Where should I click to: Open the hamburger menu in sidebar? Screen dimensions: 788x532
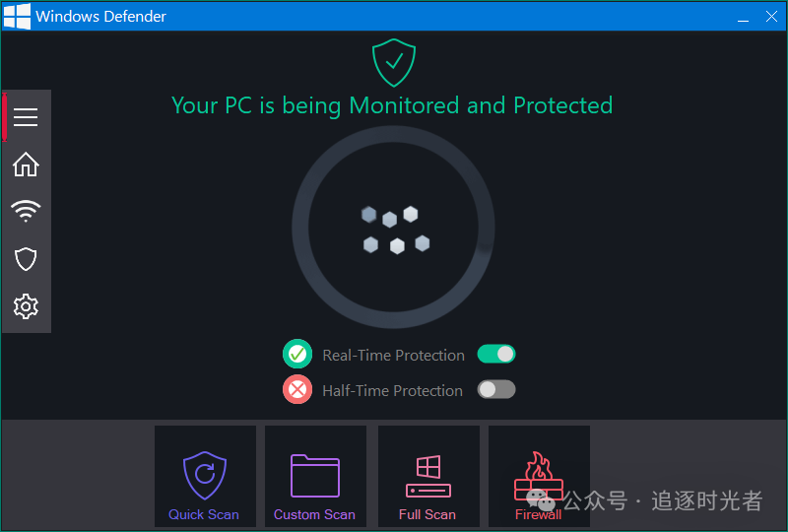coord(26,117)
